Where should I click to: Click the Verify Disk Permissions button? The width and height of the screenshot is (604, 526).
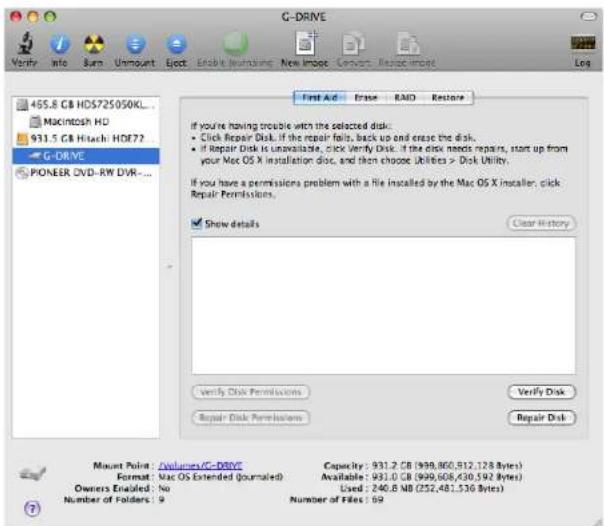pos(250,392)
